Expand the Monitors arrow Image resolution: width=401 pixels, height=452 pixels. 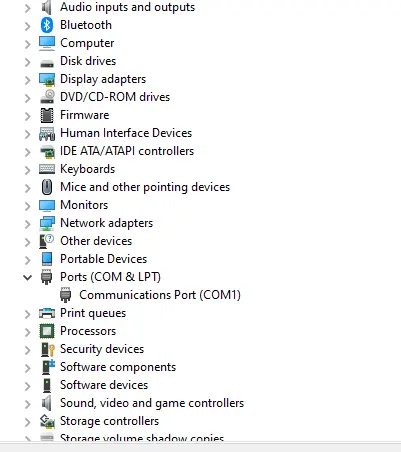[x=28, y=206]
